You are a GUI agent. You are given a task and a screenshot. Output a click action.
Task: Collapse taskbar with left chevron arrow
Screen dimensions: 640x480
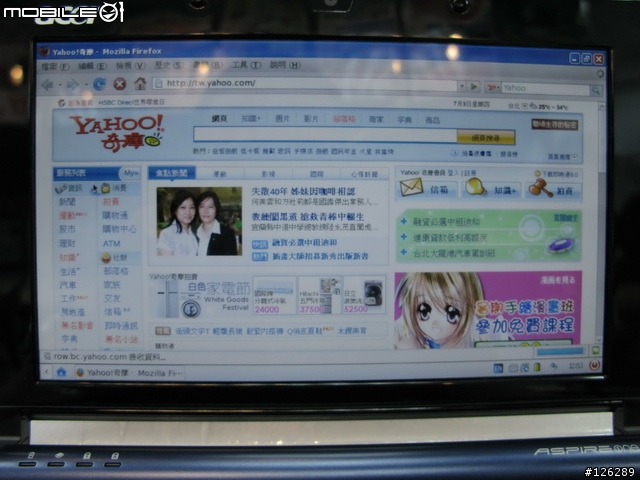[47, 371]
